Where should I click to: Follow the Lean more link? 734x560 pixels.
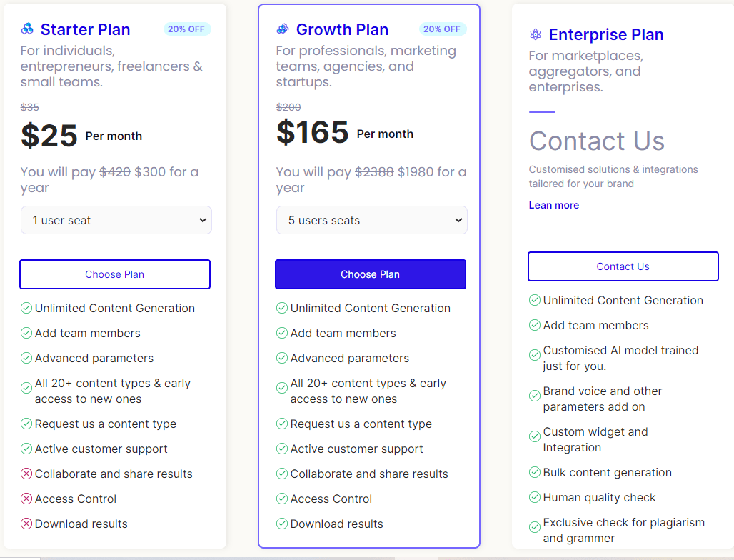pos(554,205)
